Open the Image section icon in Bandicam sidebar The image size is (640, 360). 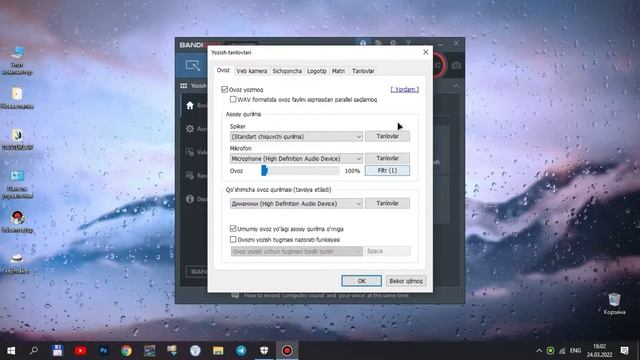click(190, 176)
